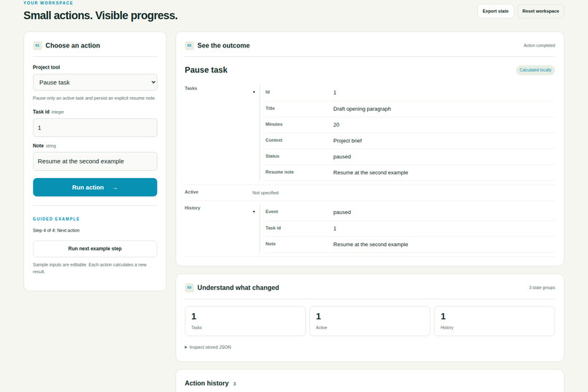Run the selected action
Screen dimensions: 588x392
click(95, 187)
